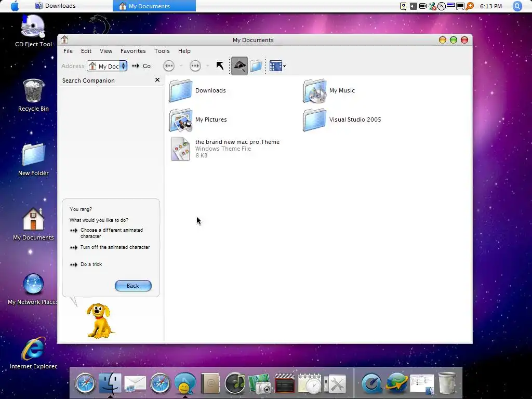The image size is (532, 399).
Task: Expand the Address bar combo box
Action: [x=124, y=66]
